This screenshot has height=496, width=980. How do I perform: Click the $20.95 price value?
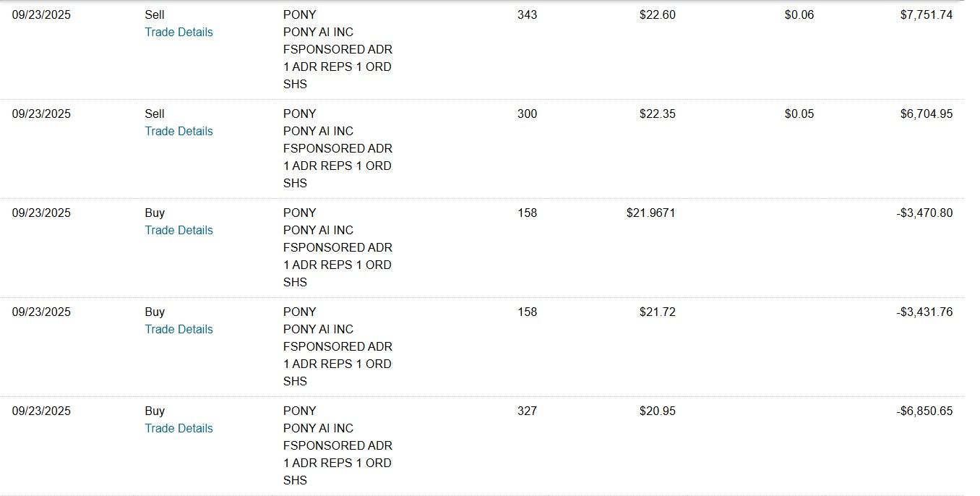pos(657,411)
